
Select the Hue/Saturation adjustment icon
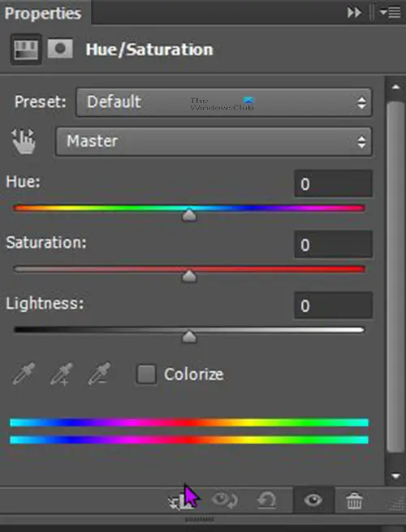(x=26, y=50)
